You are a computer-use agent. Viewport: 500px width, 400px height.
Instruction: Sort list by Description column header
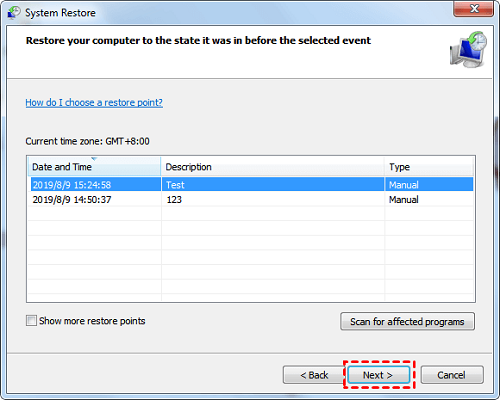pos(273,166)
